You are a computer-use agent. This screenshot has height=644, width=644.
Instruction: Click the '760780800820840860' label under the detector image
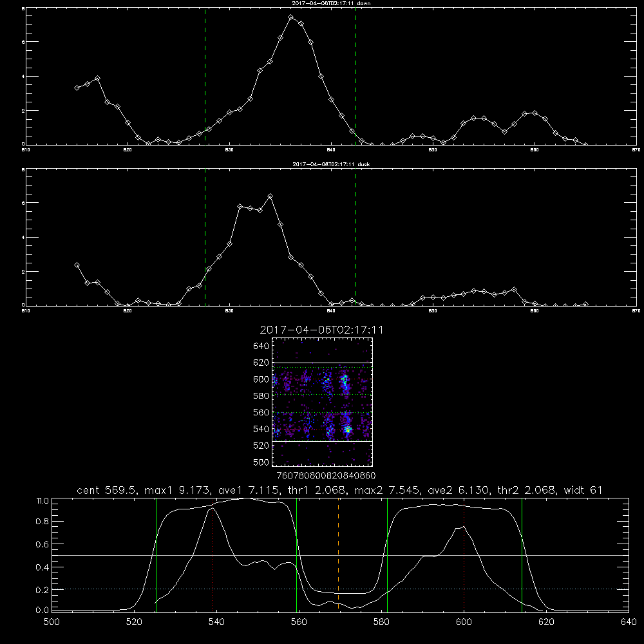click(x=326, y=475)
